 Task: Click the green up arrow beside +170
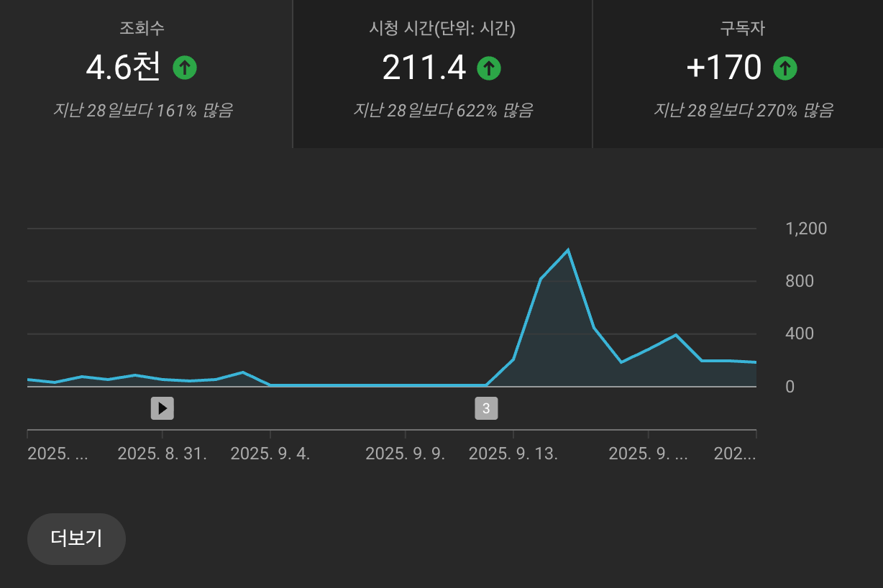(785, 68)
